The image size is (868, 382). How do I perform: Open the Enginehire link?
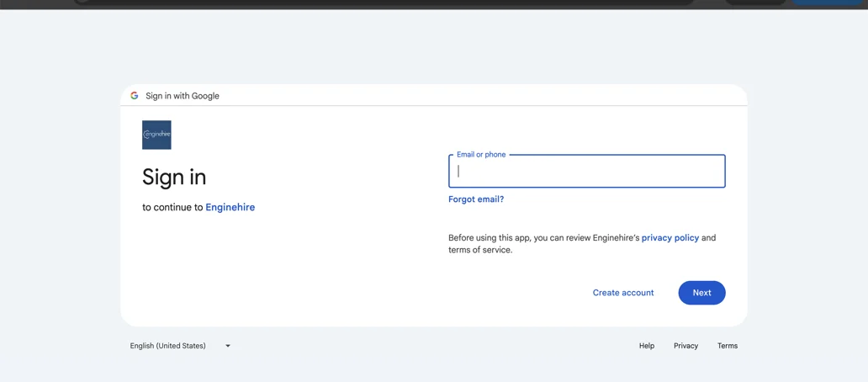point(230,207)
